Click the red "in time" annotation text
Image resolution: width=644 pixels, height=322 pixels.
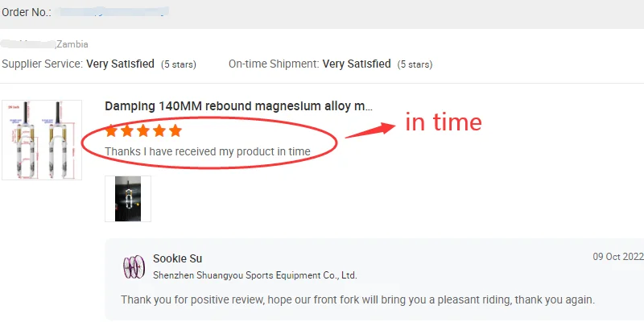point(443,122)
